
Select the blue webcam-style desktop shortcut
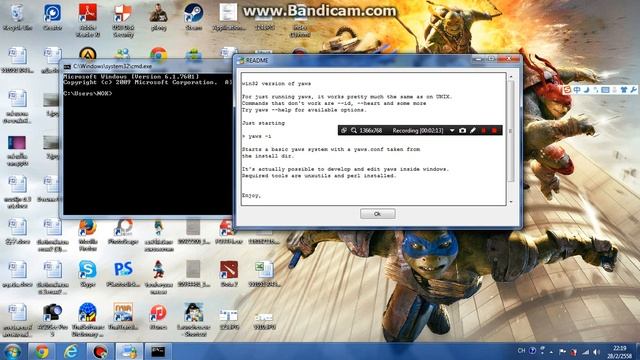coord(52,18)
